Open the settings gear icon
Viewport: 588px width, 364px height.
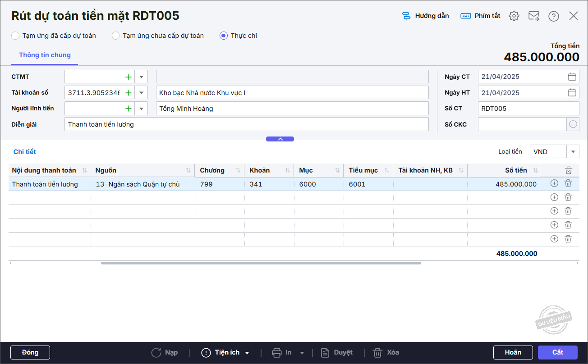click(x=514, y=16)
